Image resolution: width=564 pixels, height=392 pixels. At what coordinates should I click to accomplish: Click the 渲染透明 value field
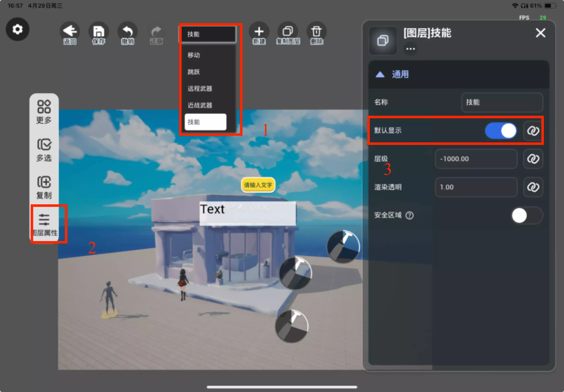click(476, 187)
